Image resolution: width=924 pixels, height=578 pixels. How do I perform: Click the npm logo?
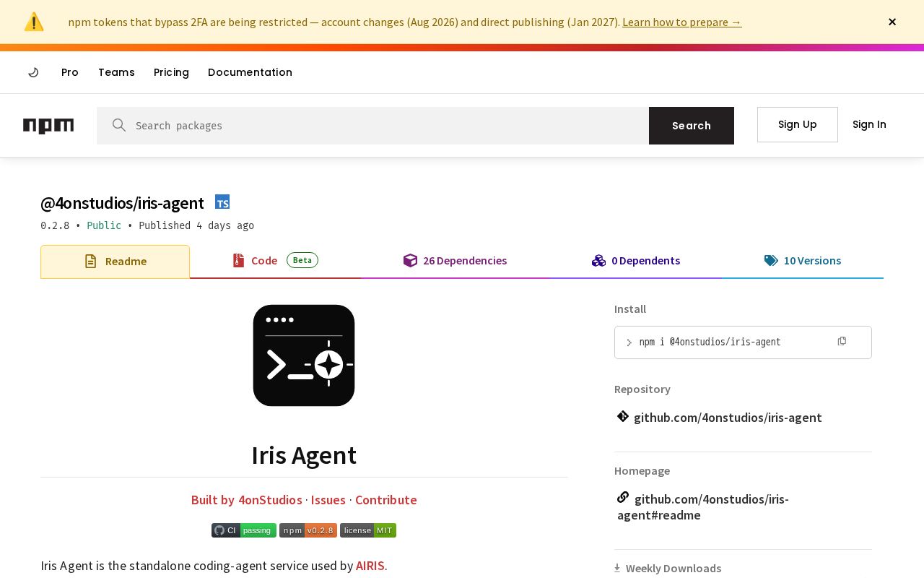[48, 126]
